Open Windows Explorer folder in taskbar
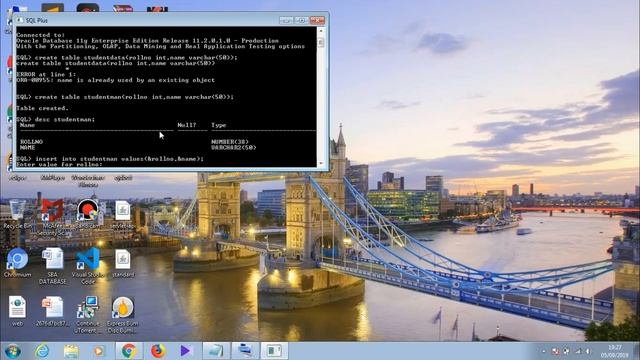This screenshot has height=360, width=640. 71,351
